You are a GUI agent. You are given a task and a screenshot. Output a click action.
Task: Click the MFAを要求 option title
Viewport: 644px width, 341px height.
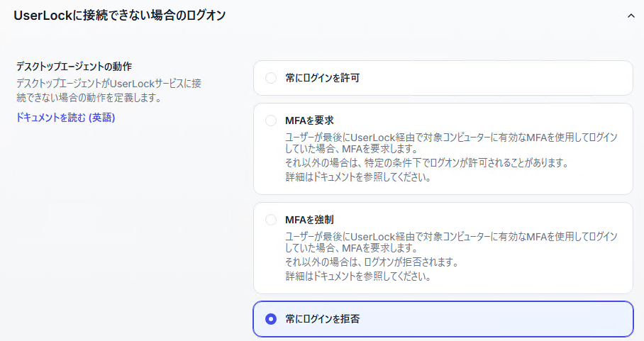tap(309, 121)
